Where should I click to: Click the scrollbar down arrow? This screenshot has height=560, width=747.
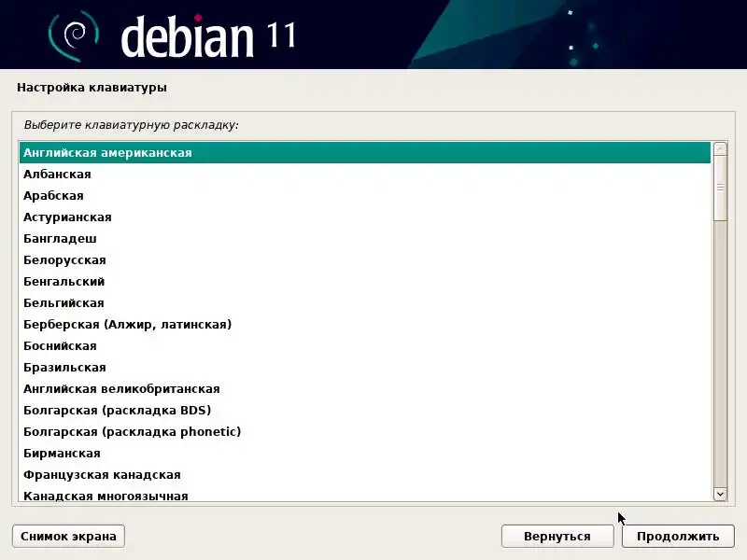[x=720, y=495]
